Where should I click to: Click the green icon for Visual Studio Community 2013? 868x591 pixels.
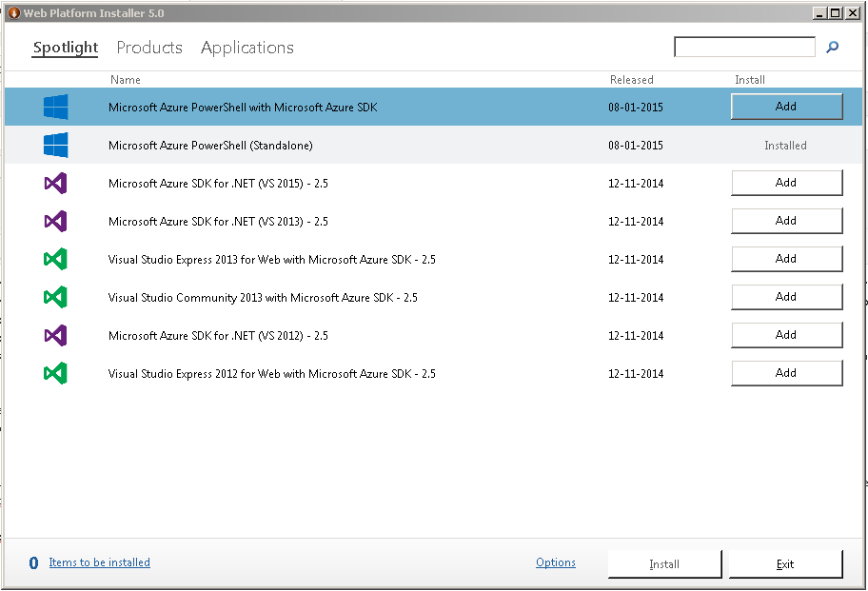[56, 297]
